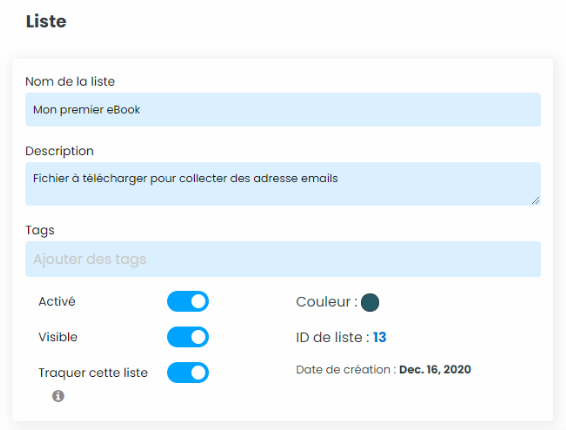Click the Tags field label
566x430 pixels.
pos(40,230)
